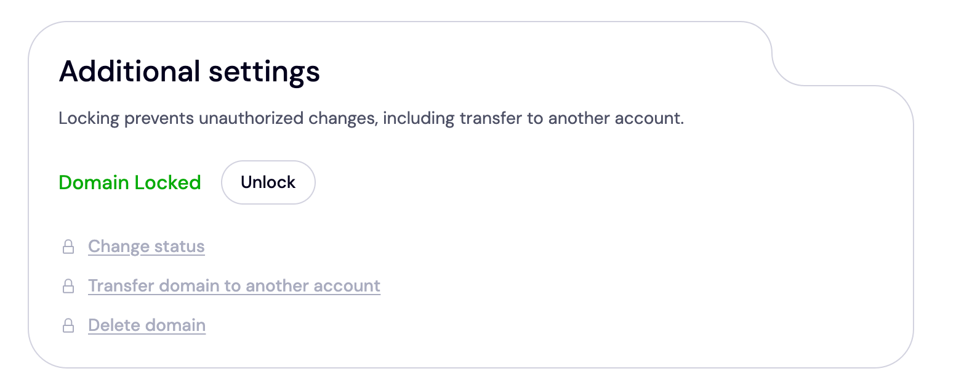The image size is (980, 387).
Task: Open Transfer domain to another account link
Action: (234, 286)
